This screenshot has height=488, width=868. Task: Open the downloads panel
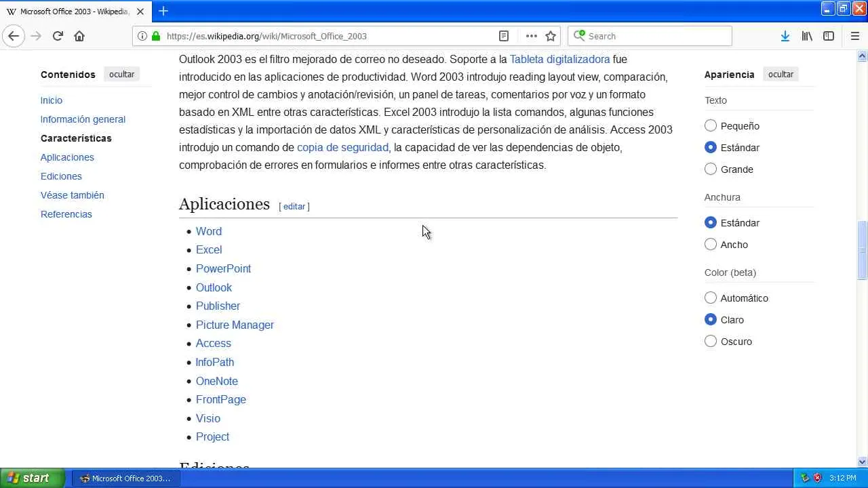pos(785,36)
